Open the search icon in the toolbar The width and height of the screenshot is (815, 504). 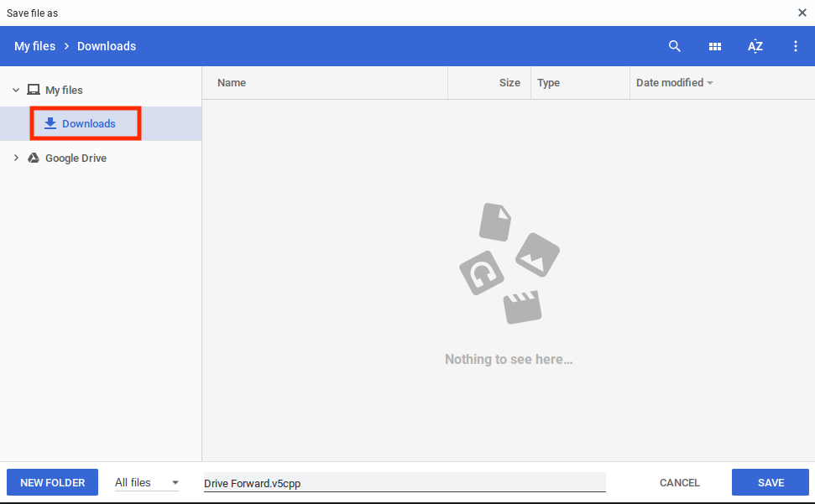click(x=675, y=46)
